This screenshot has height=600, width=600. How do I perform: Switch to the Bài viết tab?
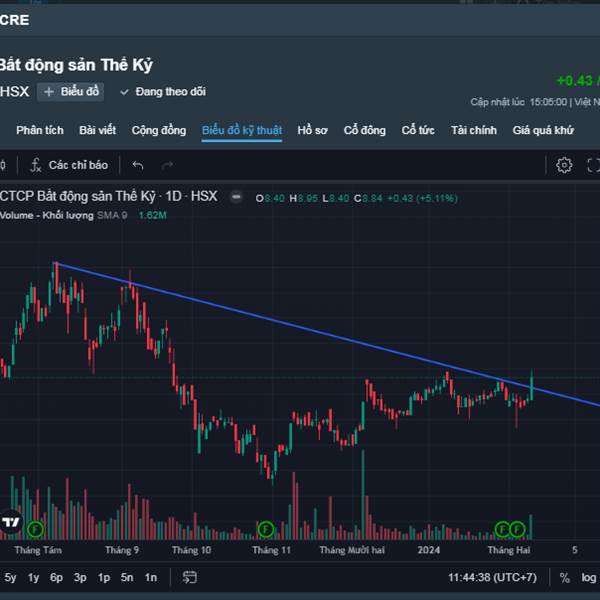coord(98,130)
